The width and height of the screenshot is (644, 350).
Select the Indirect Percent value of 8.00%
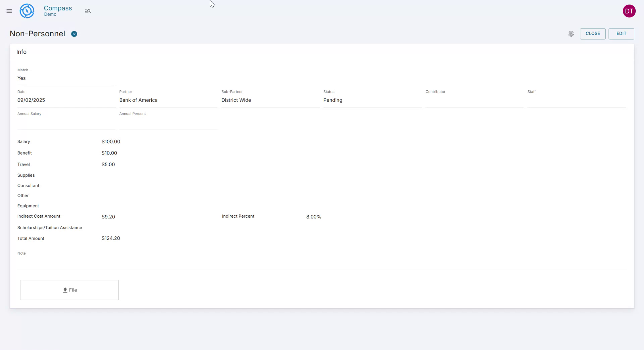(313, 217)
